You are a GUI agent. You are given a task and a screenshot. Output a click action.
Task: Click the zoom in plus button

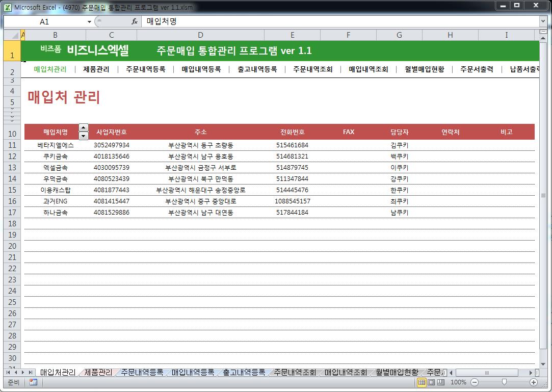[534, 382]
